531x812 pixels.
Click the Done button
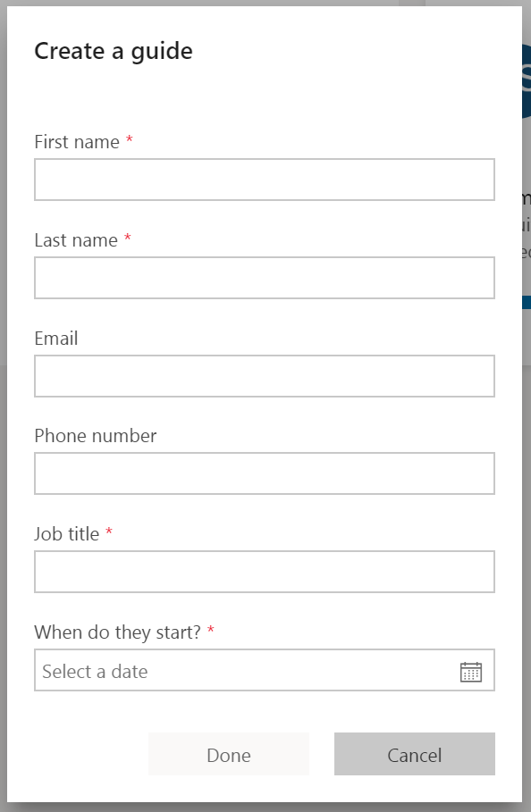coord(228,755)
